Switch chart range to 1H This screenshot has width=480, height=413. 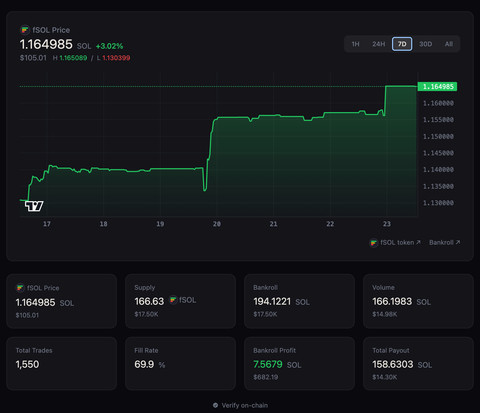(x=356, y=44)
